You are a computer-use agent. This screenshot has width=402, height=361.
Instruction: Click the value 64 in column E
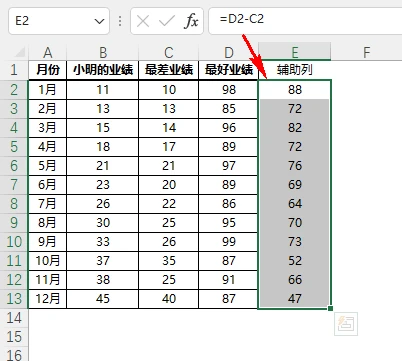point(295,204)
